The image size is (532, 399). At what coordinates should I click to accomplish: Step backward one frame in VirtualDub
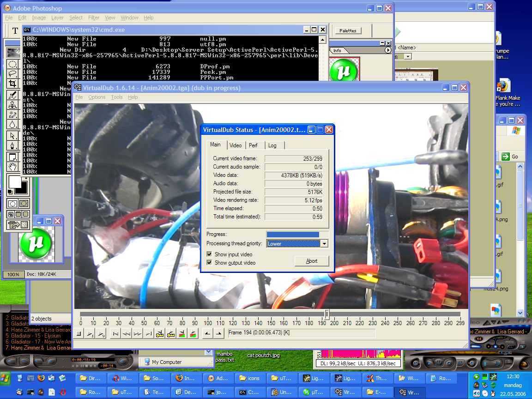[127, 334]
